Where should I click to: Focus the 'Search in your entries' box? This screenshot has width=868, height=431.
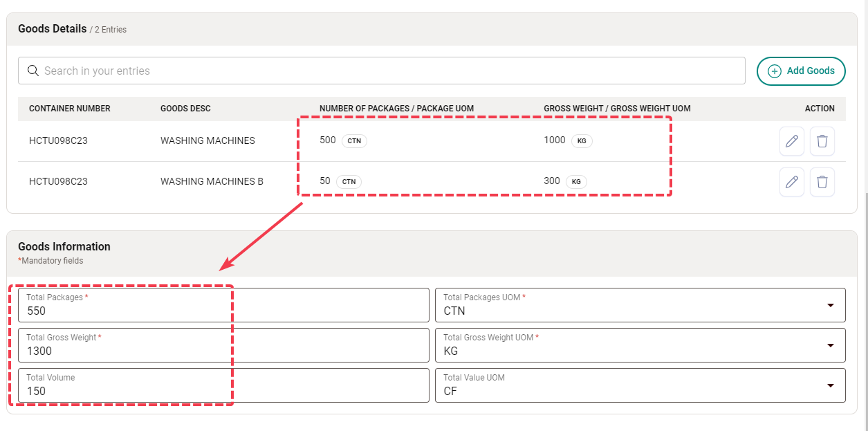[387, 71]
